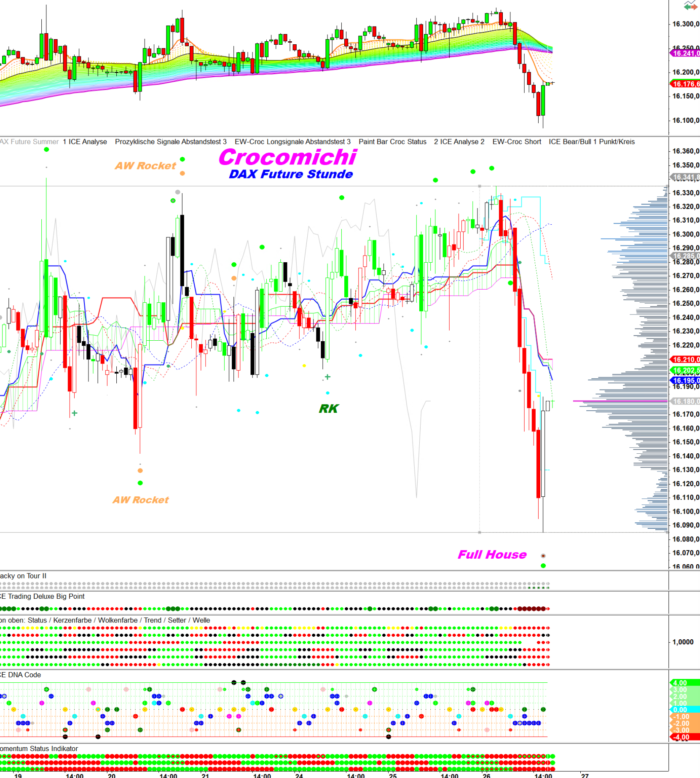Viewport: 700px width, 778px height.
Task: Open EW-Croc Longsignale Abstandstest 3
Action: (292, 142)
